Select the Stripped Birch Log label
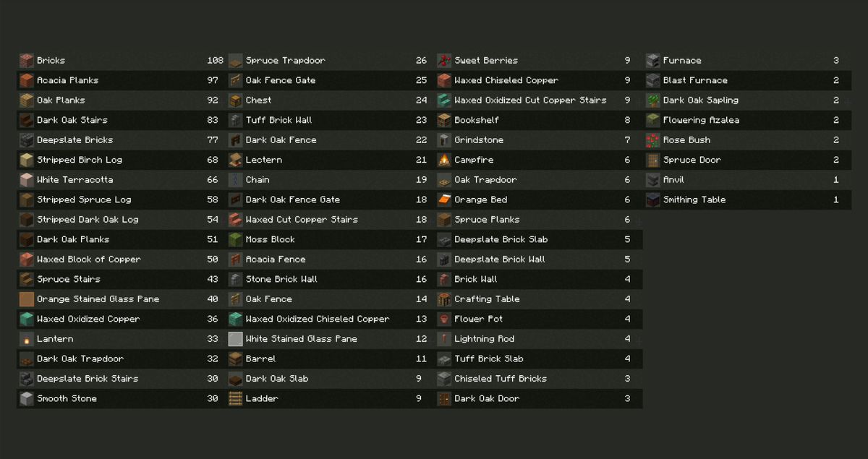The image size is (868, 459). click(x=80, y=160)
